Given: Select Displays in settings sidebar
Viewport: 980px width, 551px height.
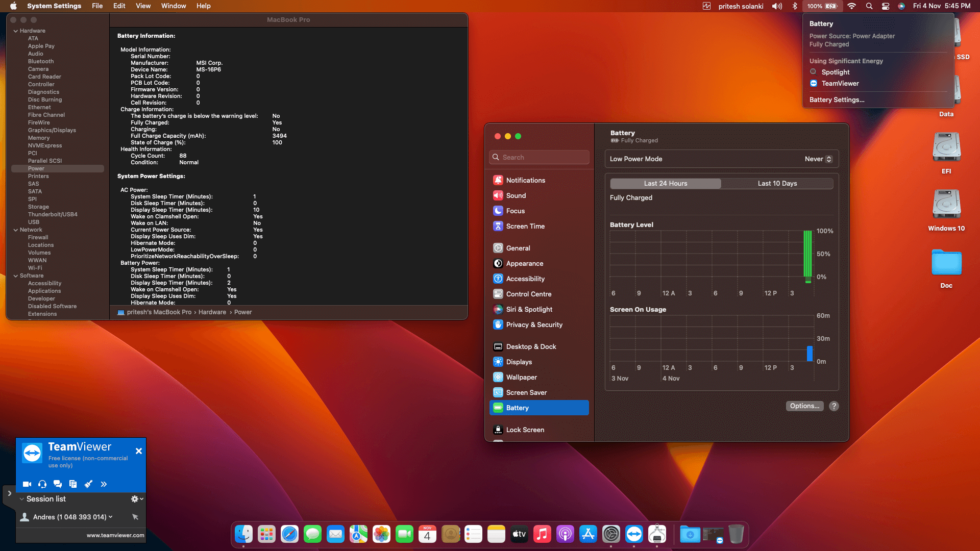Looking at the screenshot, I should (519, 362).
